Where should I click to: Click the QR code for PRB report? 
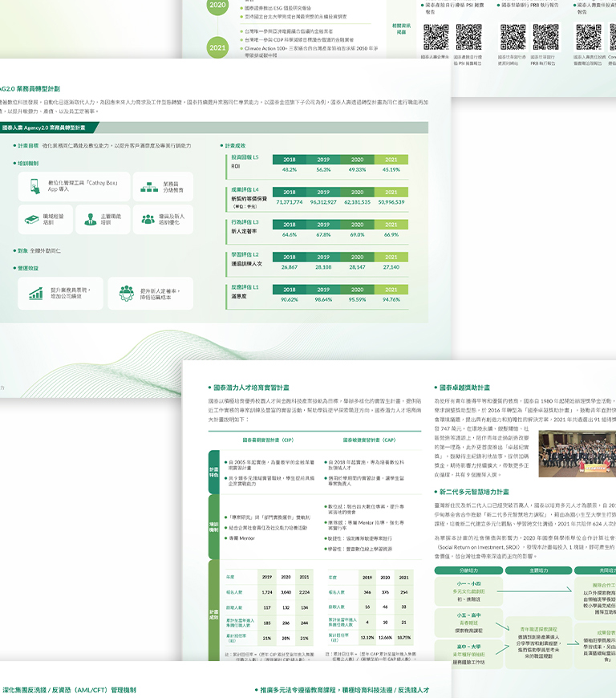545,38
